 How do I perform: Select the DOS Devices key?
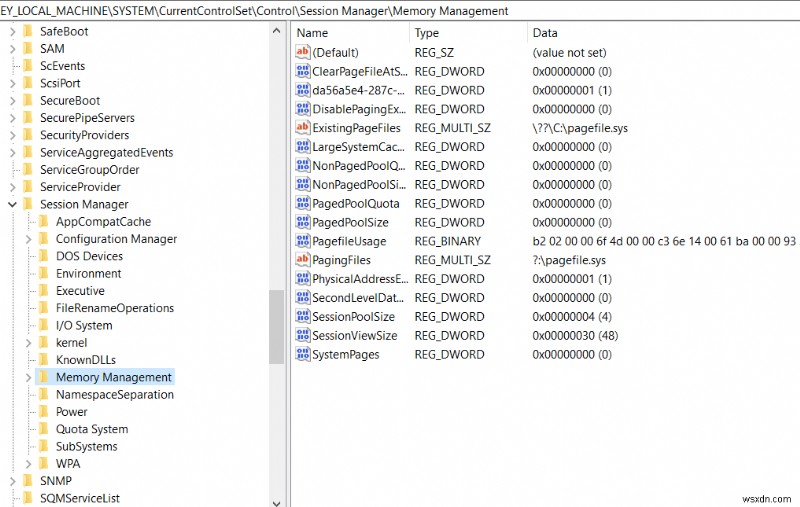tap(89, 256)
